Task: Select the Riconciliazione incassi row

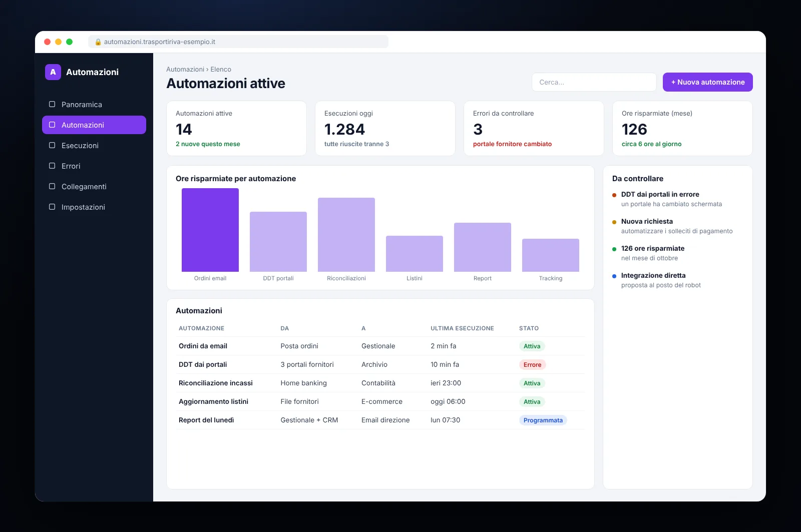Action: 380,383
